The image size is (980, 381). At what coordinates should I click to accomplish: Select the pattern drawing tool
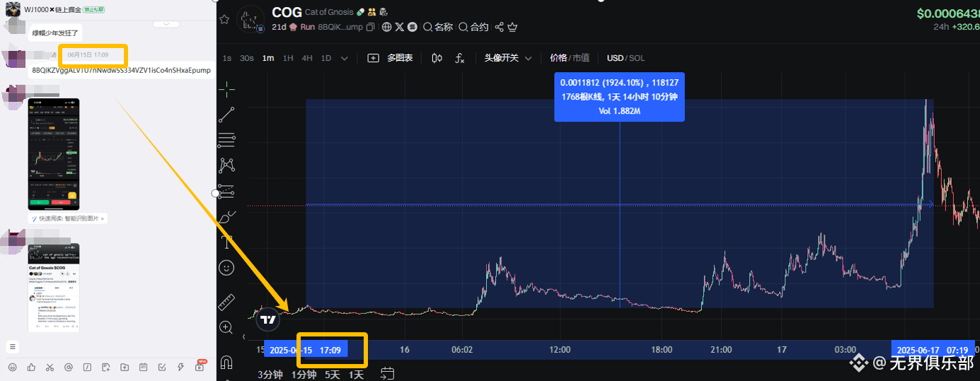pos(226,165)
